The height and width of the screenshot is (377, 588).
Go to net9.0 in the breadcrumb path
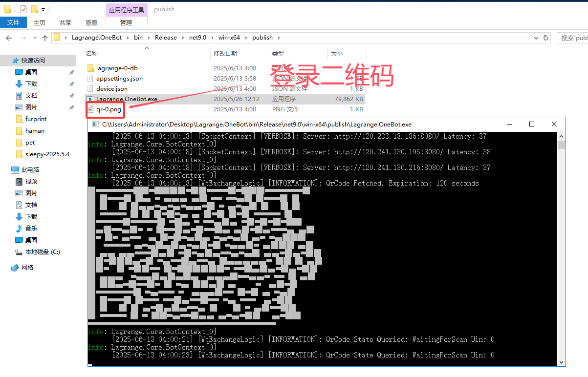tap(198, 38)
